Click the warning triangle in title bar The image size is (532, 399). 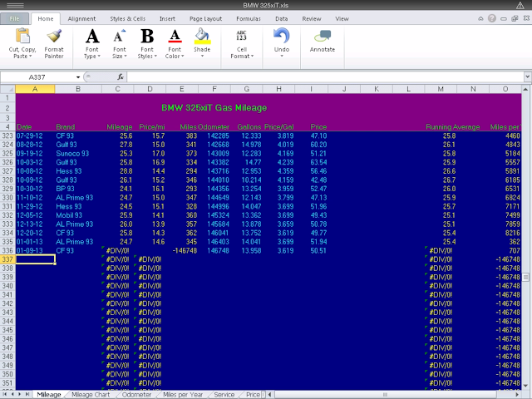pos(520,5)
